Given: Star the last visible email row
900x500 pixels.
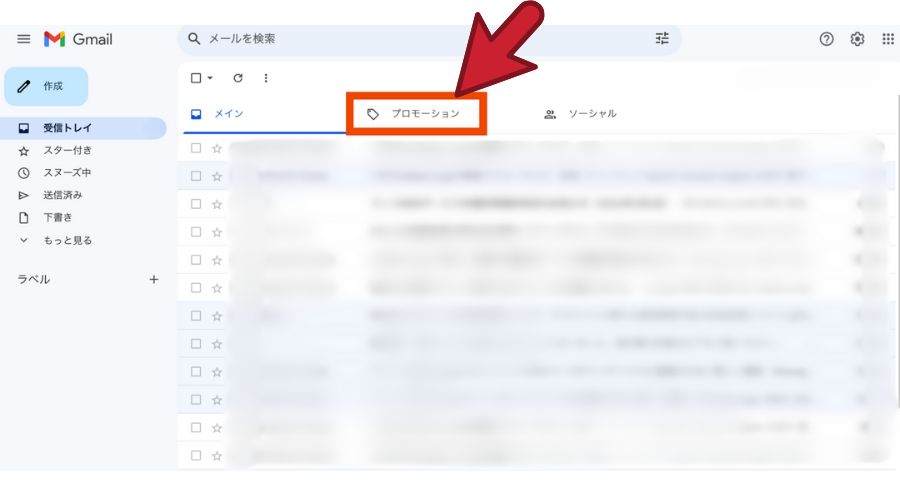Looking at the screenshot, I should 217,456.
